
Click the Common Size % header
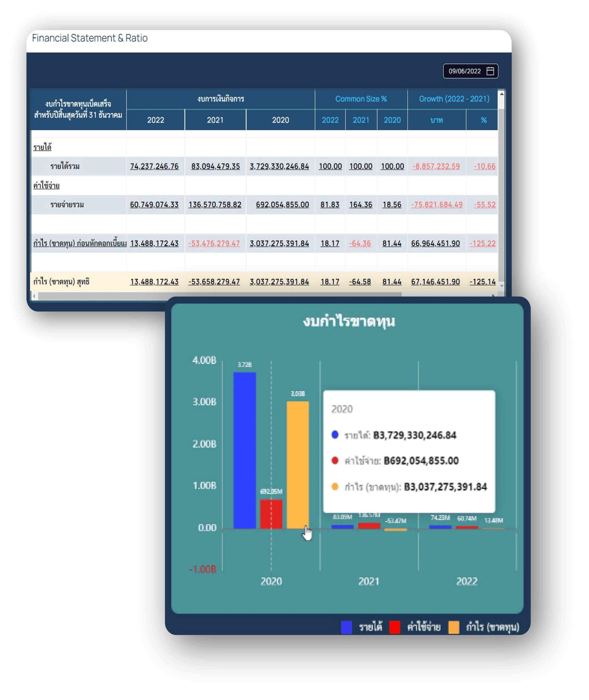(x=361, y=99)
